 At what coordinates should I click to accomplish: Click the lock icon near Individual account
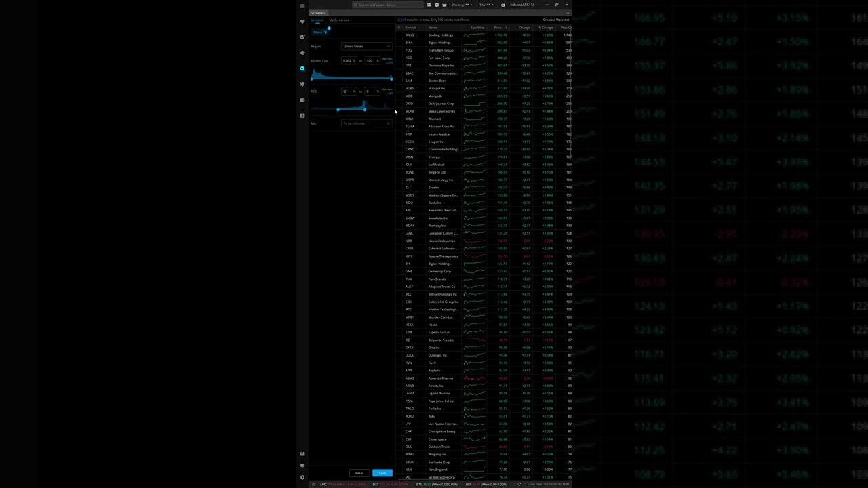point(503,5)
